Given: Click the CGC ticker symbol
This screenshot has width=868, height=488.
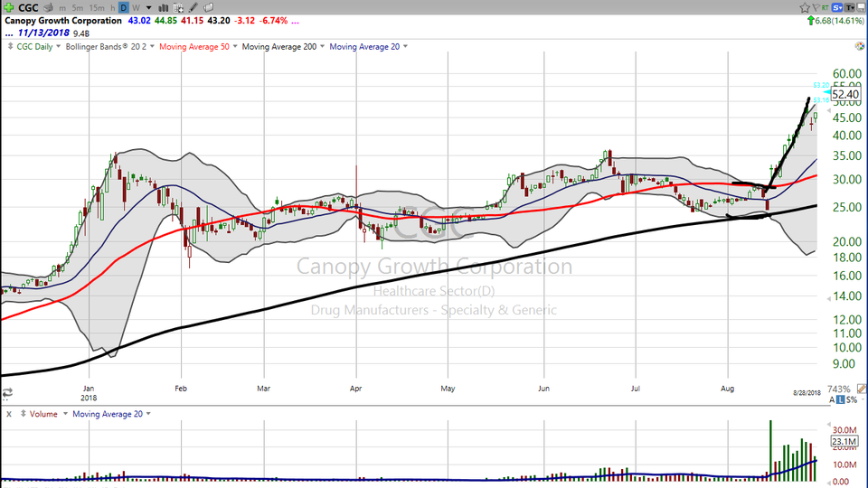Looking at the screenshot, I should [24, 7].
